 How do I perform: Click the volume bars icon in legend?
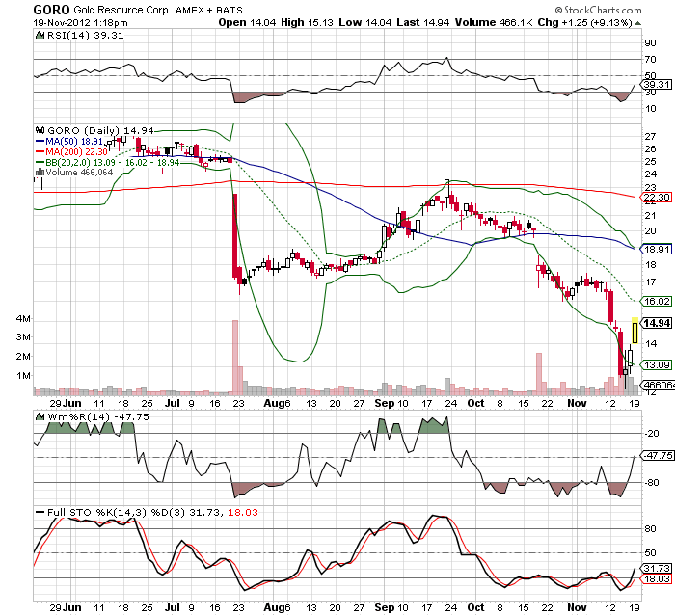click(40, 172)
